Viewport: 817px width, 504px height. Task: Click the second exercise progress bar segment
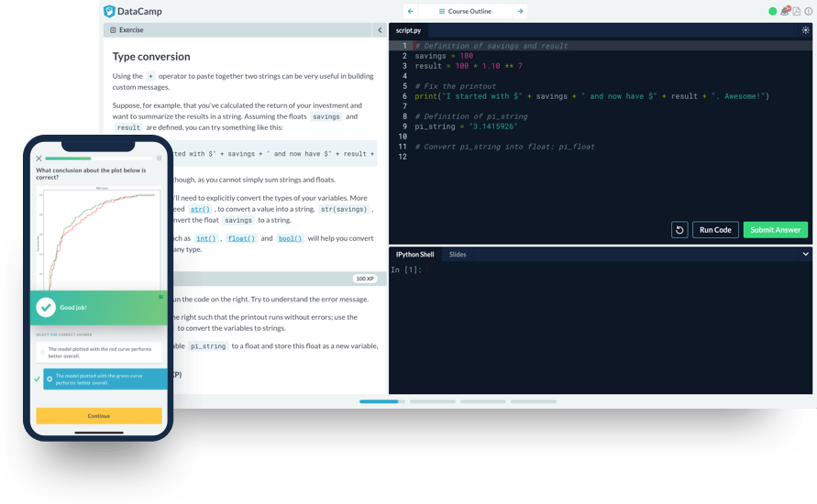pyautogui.click(x=433, y=401)
